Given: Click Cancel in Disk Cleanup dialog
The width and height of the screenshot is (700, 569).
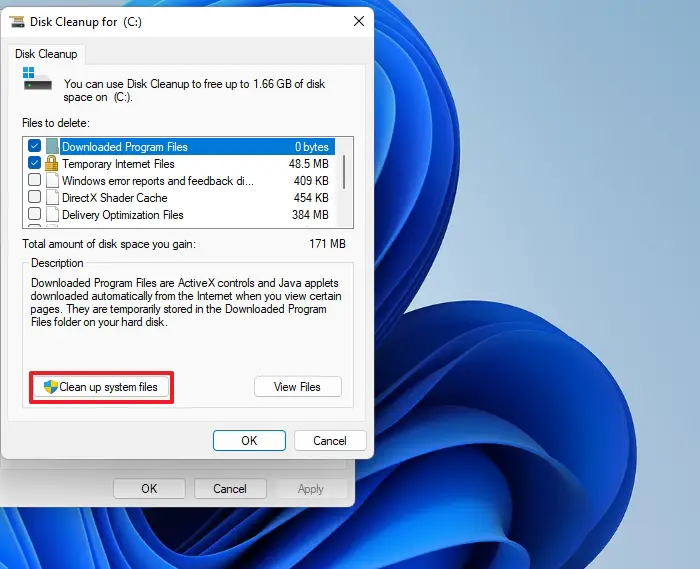Looking at the screenshot, I should [x=330, y=441].
